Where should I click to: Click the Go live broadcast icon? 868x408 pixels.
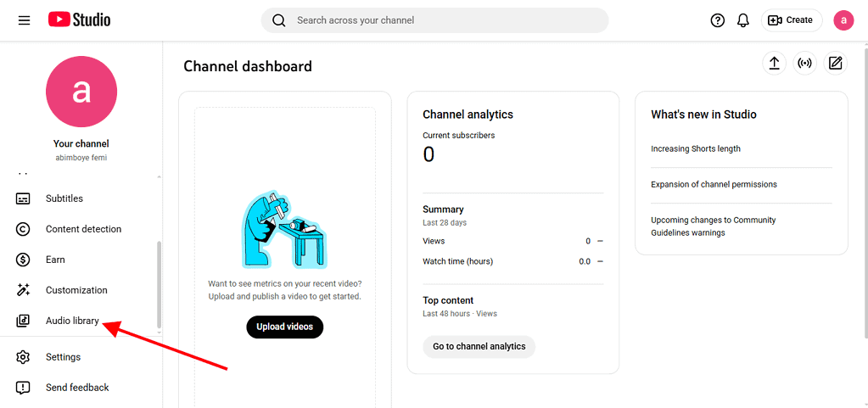tap(804, 63)
